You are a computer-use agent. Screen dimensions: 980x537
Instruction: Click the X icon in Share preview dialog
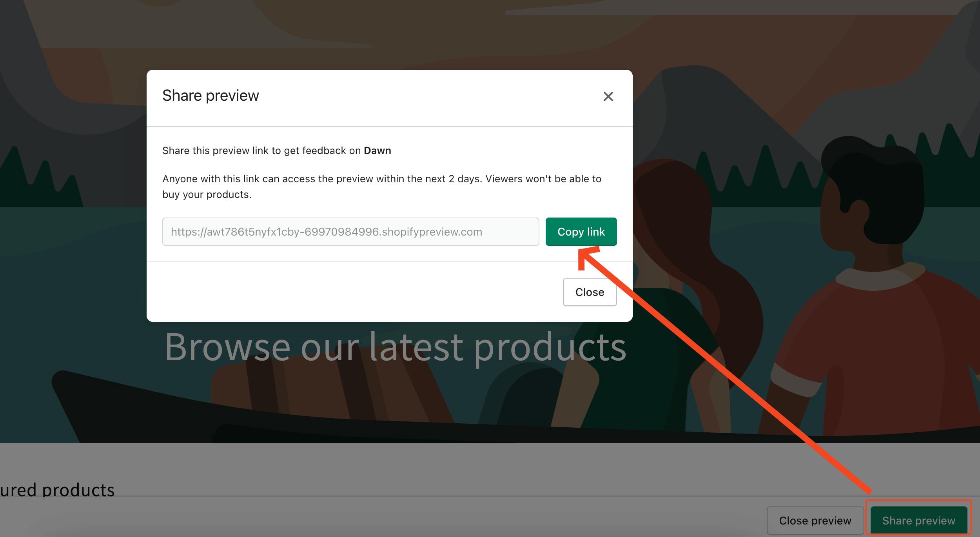coord(608,96)
